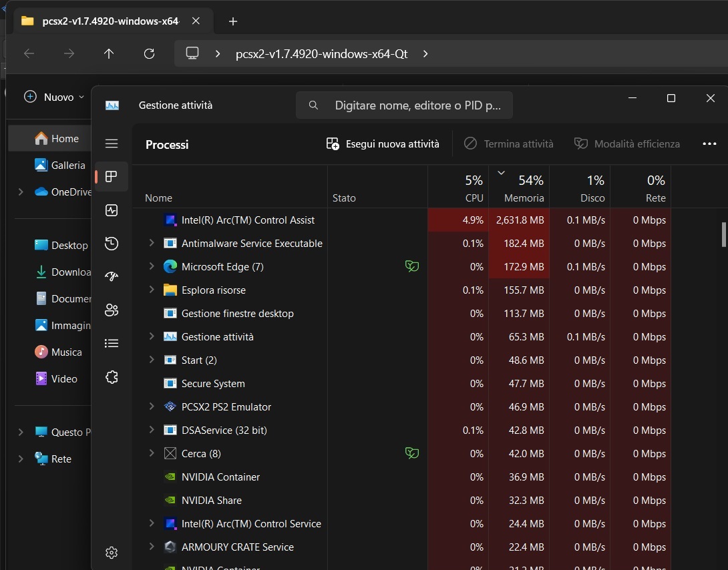Click the search magnifier icon in Task Manager
Viewport: 728px width, 570px height.
[x=313, y=105]
